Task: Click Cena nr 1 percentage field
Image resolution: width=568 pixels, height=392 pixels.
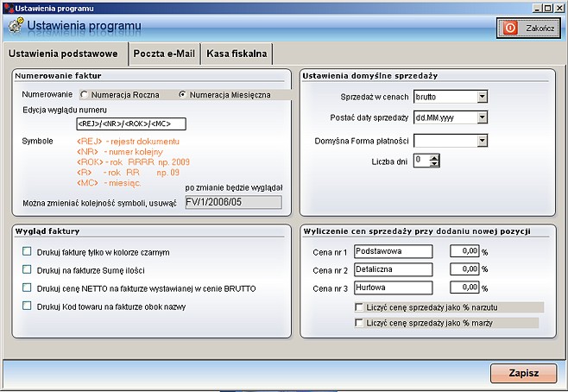Action: (x=464, y=251)
